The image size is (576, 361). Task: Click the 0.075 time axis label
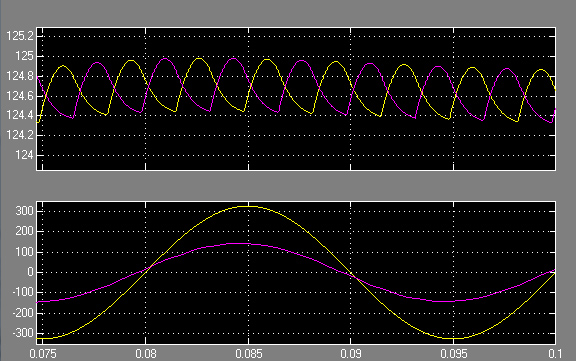coord(43,354)
